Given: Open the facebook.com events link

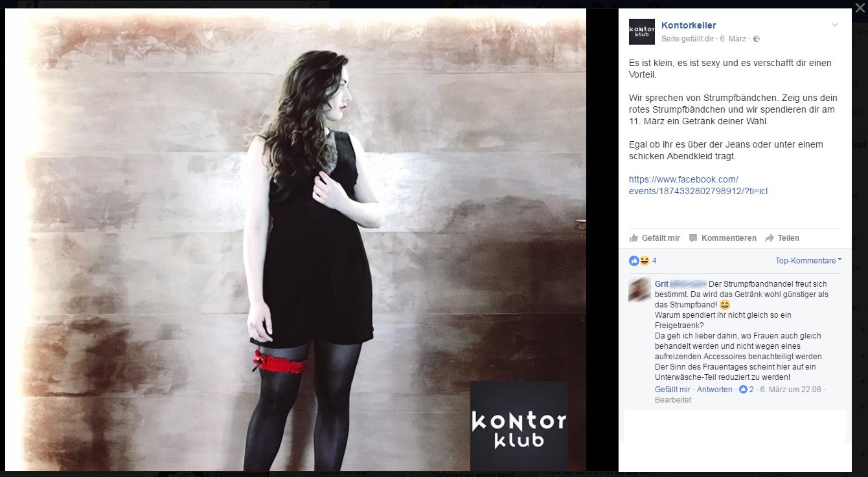Looking at the screenshot, I should [698, 185].
